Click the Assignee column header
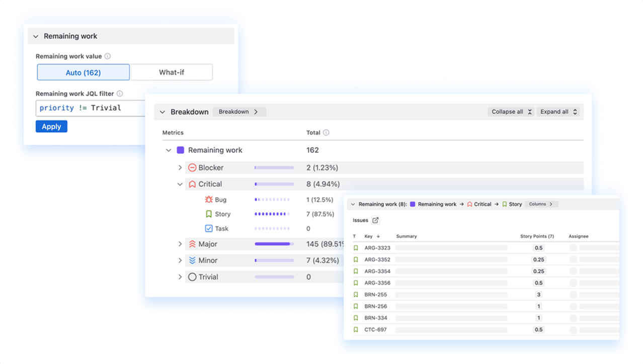 pyautogui.click(x=579, y=236)
